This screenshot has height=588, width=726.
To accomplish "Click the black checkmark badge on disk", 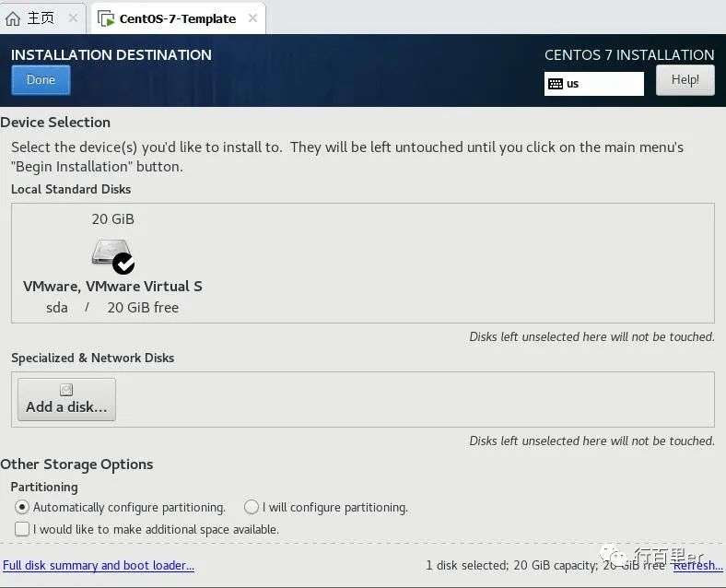I will click(x=123, y=264).
